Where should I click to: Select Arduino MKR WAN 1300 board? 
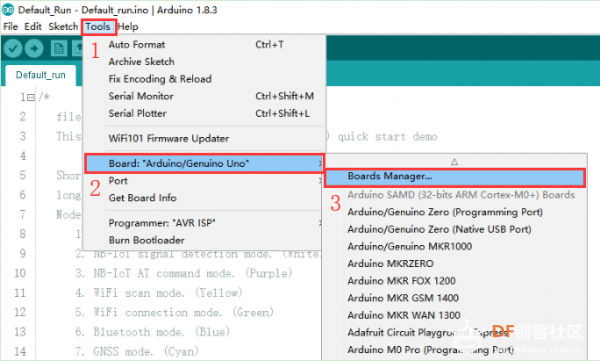click(x=455, y=315)
